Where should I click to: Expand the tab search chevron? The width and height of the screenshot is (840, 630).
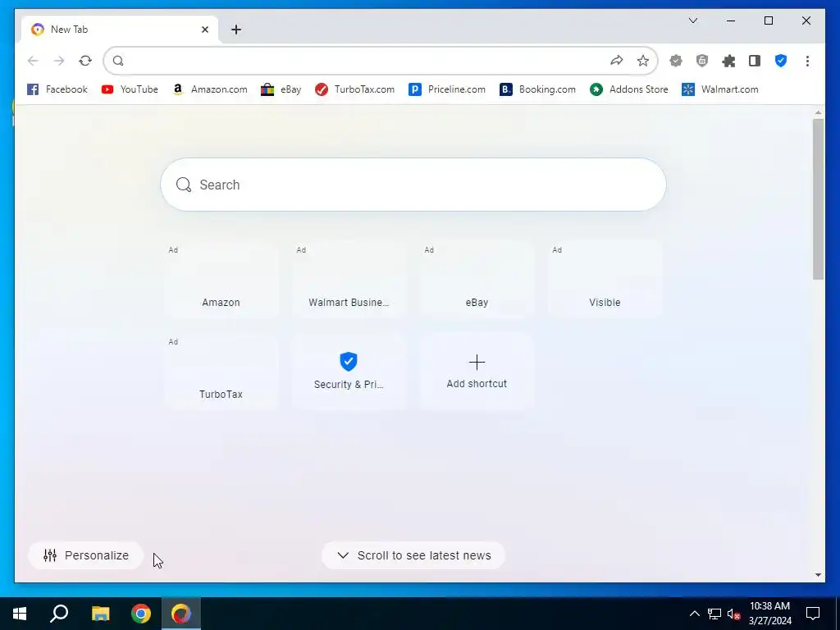[692, 21]
